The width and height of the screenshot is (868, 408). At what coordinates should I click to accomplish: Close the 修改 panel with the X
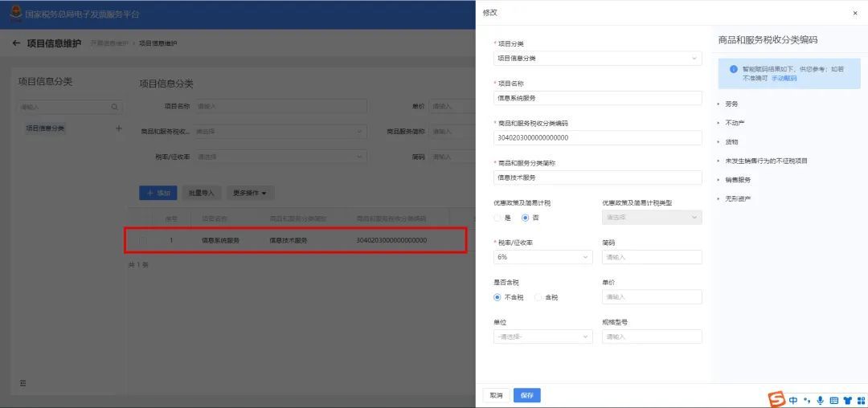point(854,14)
